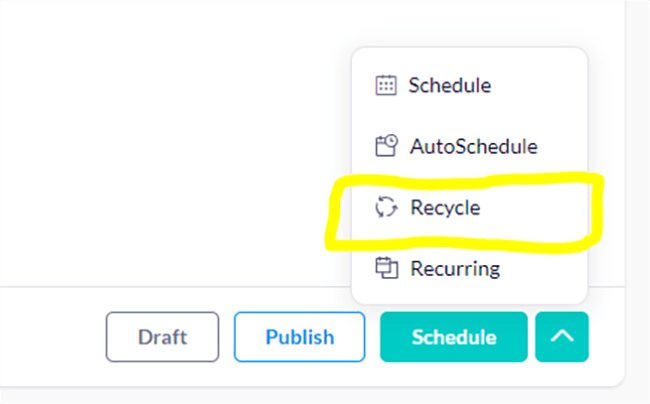This screenshot has height=404, width=650.
Task: Click the Recurring stacked-calendar icon
Action: pos(385,268)
